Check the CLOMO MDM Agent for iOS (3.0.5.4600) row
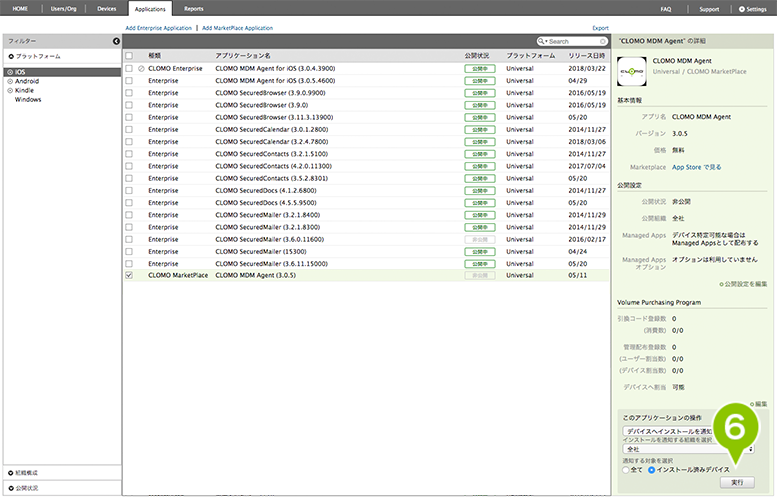The image size is (778, 500). tap(129, 80)
